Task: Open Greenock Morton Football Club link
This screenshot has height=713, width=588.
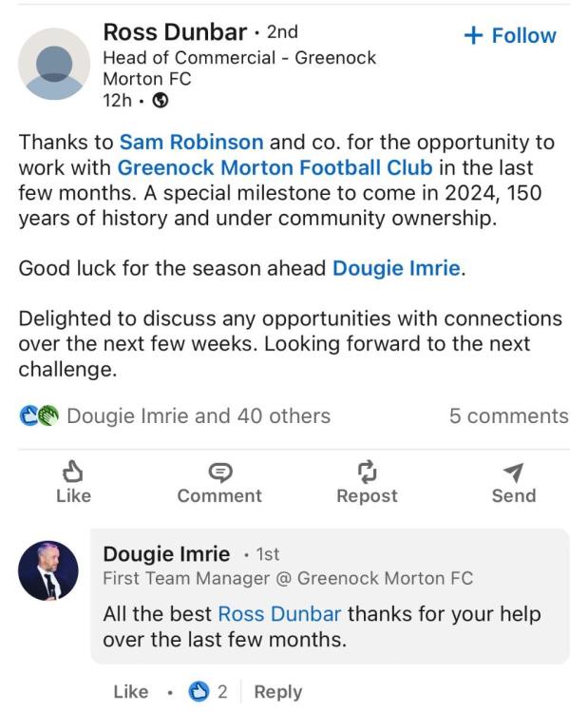Action: pyautogui.click(x=275, y=167)
